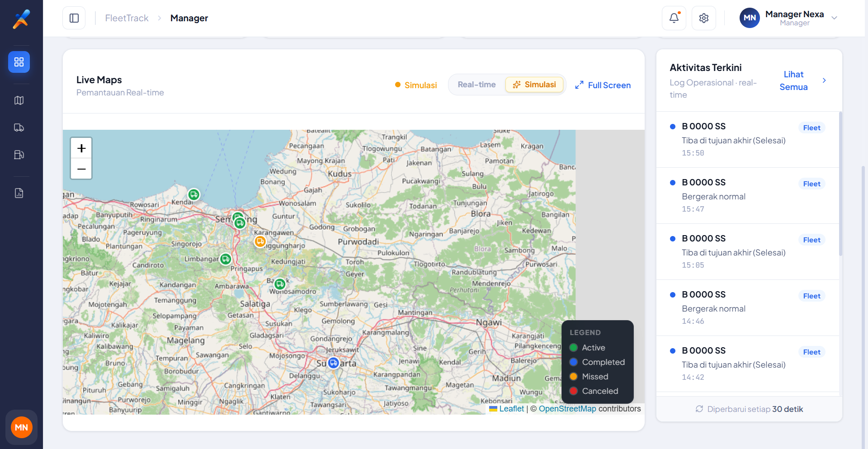Expand the Manager Nexa profile dropdown

[835, 18]
